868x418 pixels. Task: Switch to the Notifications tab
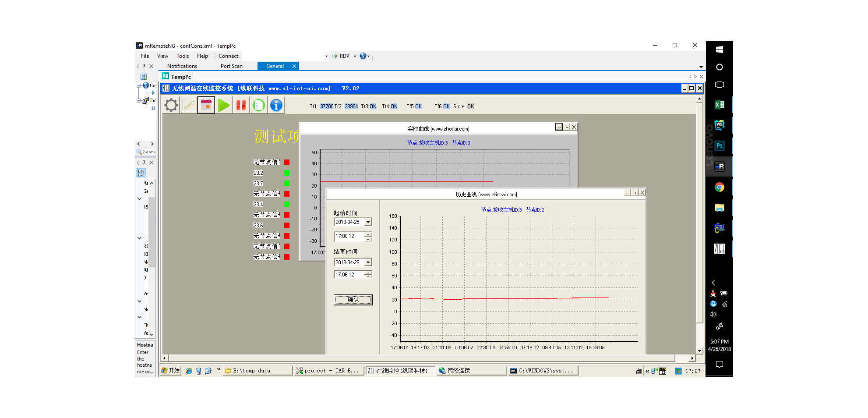coord(182,66)
